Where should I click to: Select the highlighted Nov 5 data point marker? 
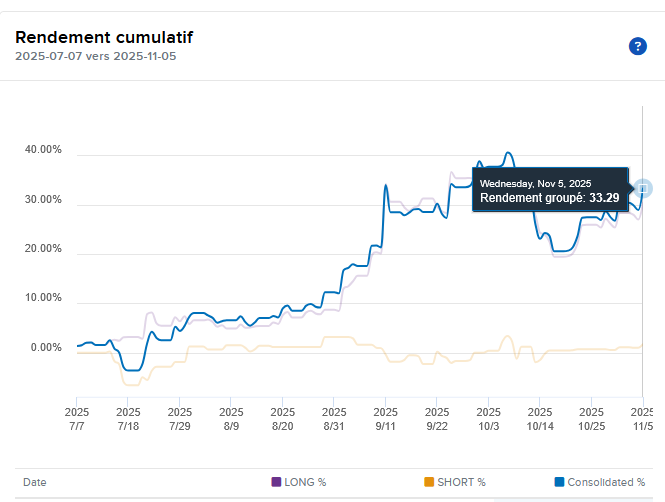coord(643,188)
